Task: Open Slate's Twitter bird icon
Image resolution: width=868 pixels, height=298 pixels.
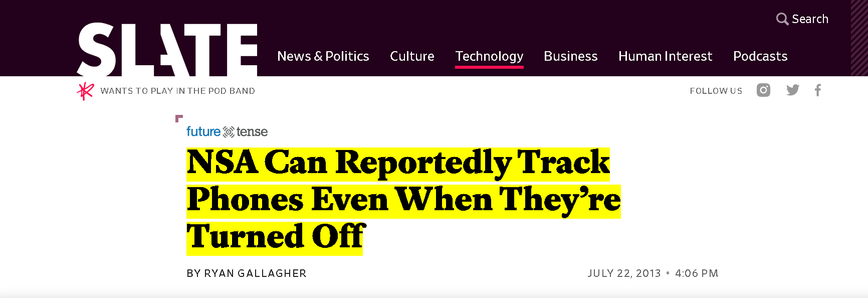Action: click(x=793, y=90)
